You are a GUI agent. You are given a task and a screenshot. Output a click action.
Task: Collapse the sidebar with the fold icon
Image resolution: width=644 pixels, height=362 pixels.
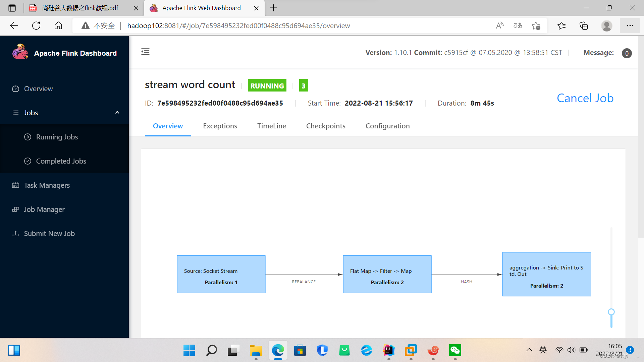click(145, 52)
